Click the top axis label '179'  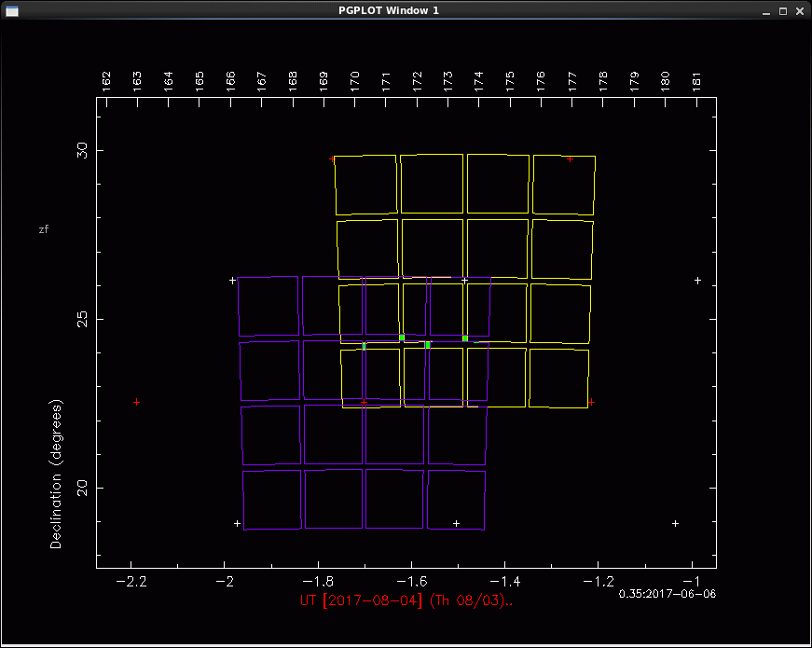pyautogui.click(x=634, y=82)
